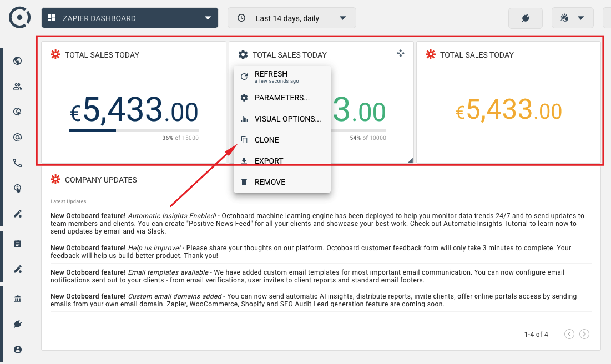Open the globe icon in sidebar
This screenshot has height=364, width=611.
click(18, 61)
